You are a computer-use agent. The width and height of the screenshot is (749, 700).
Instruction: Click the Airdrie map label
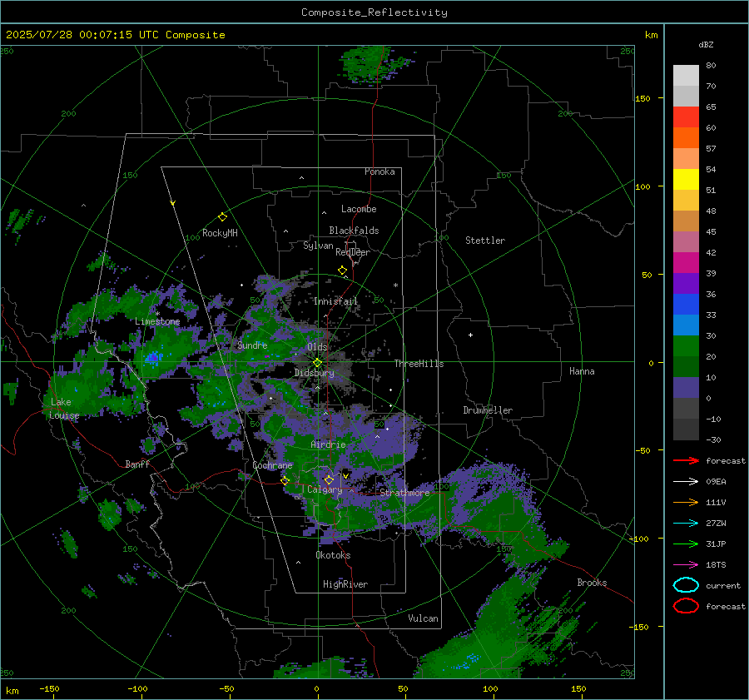click(328, 444)
